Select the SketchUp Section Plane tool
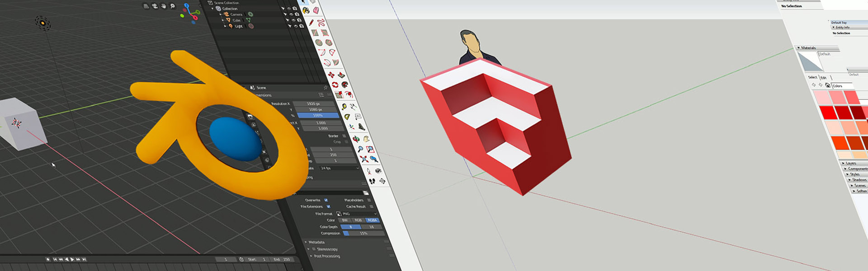 (382, 181)
